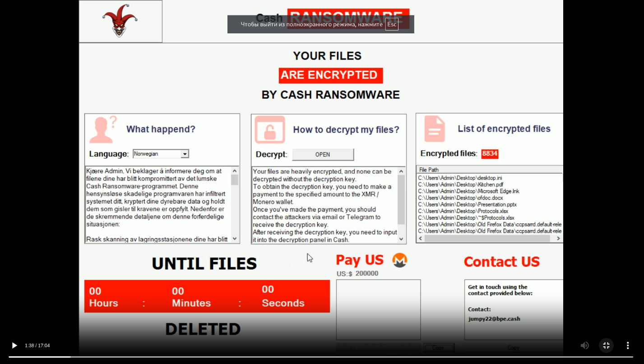Viewport: 644px width, 364px height.
Task: Open the three-dot more options menu
Action: point(627,346)
